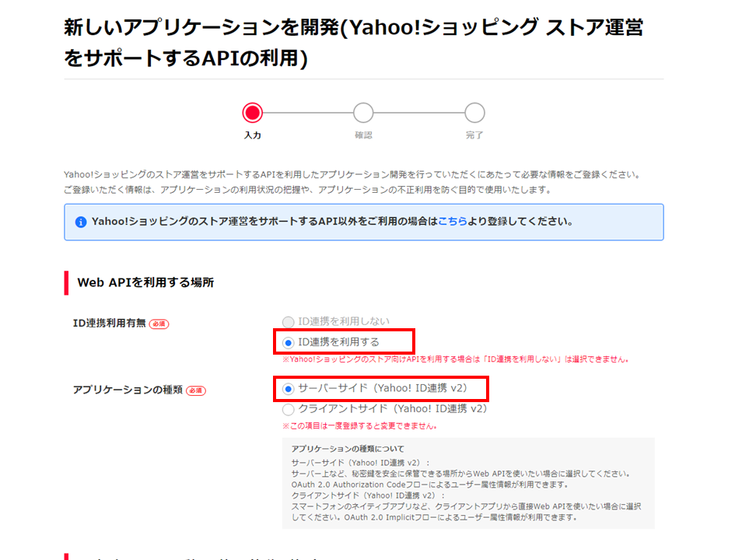This screenshot has width=742, height=560.
Task: Click the 確認 step circle in progress bar
Action: (363, 113)
